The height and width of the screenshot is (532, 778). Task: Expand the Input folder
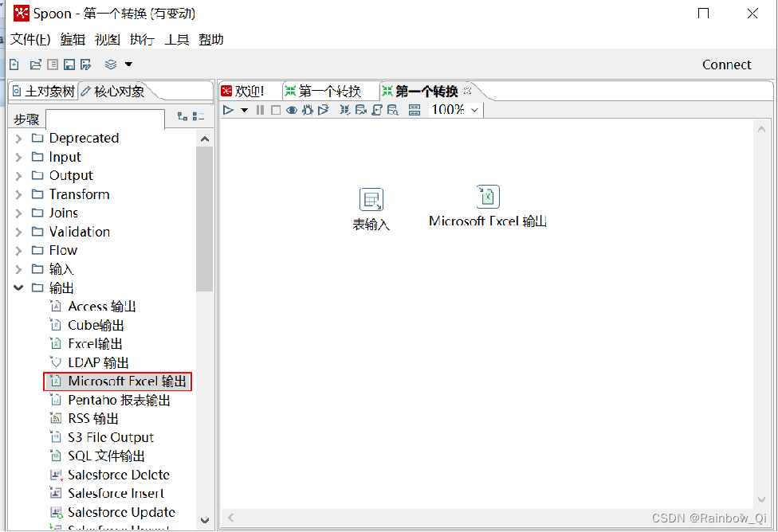18,157
